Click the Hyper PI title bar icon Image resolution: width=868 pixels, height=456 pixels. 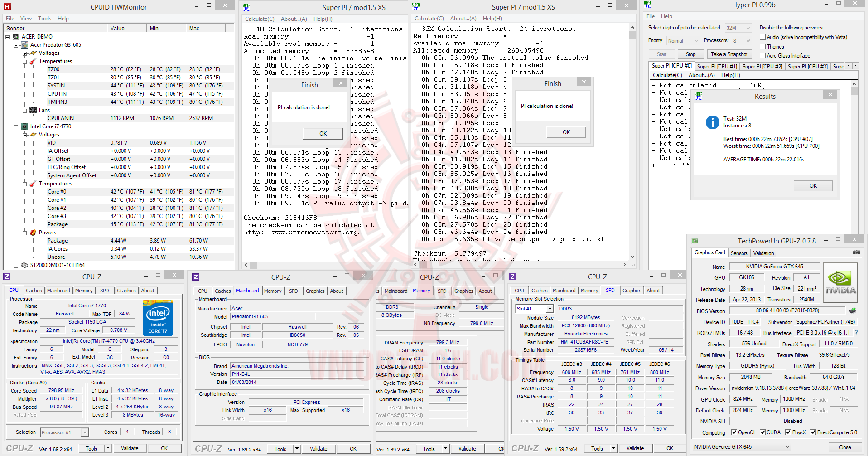pos(648,5)
